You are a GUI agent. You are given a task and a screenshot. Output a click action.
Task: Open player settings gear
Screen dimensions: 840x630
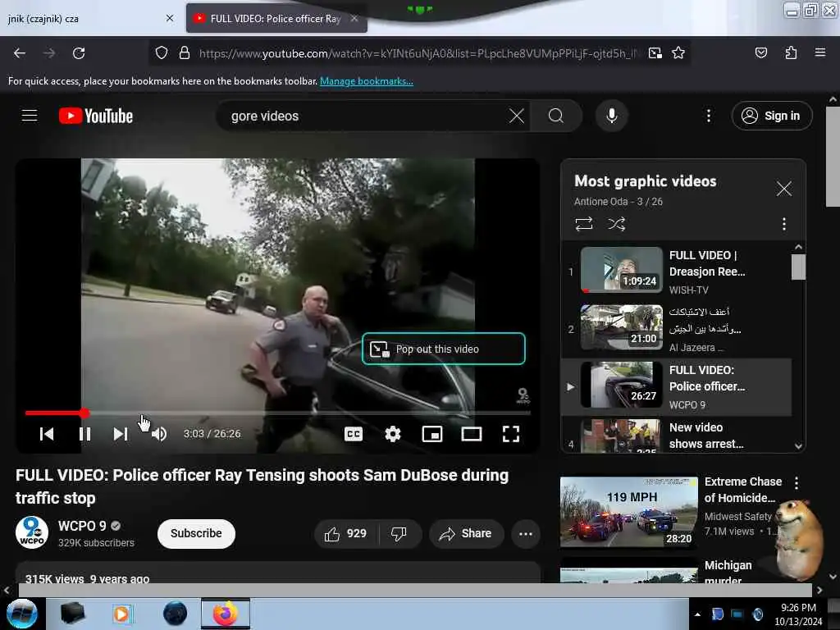pos(393,434)
